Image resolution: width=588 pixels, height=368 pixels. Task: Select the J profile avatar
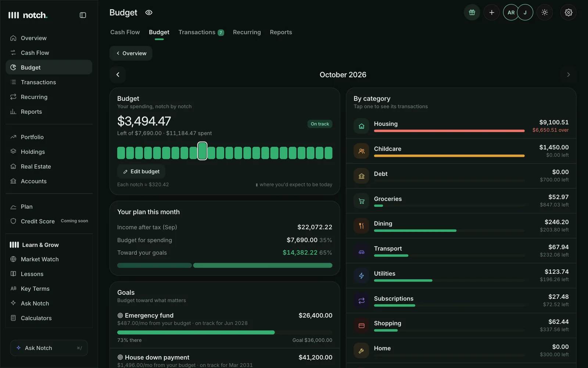click(525, 13)
